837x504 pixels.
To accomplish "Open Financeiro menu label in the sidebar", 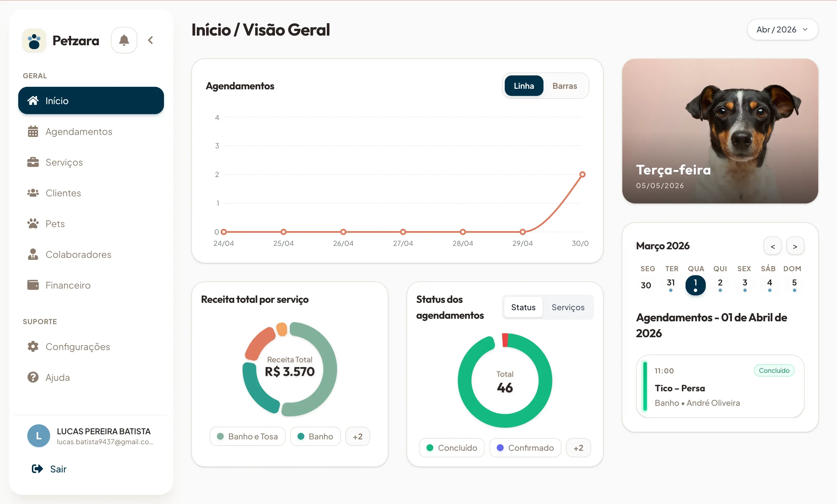I will 68,285.
